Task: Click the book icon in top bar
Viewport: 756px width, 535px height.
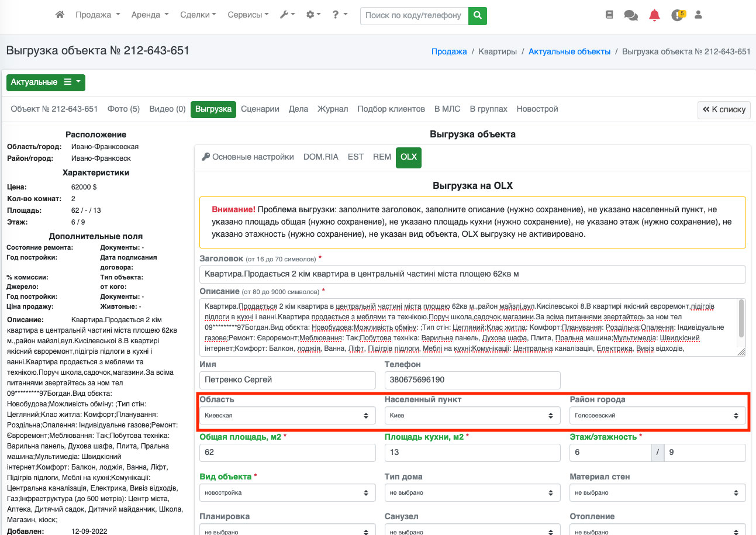Action: click(609, 15)
